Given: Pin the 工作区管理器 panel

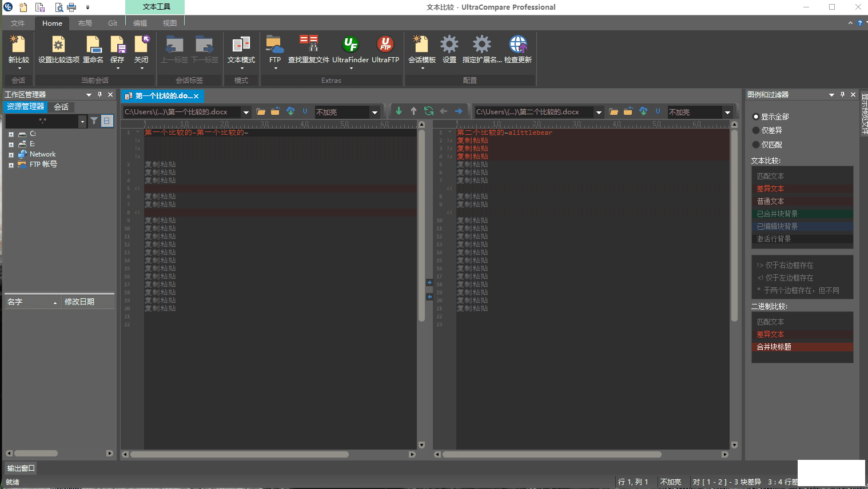Looking at the screenshot, I should click(x=99, y=94).
